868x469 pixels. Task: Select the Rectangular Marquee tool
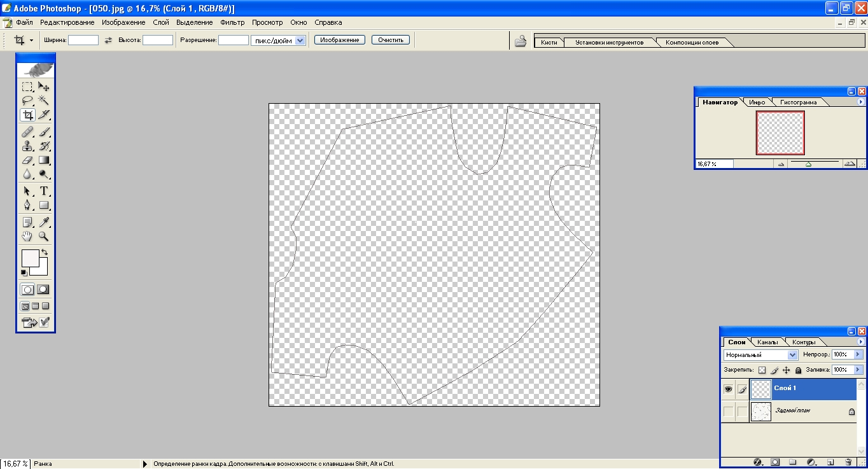click(x=27, y=87)
